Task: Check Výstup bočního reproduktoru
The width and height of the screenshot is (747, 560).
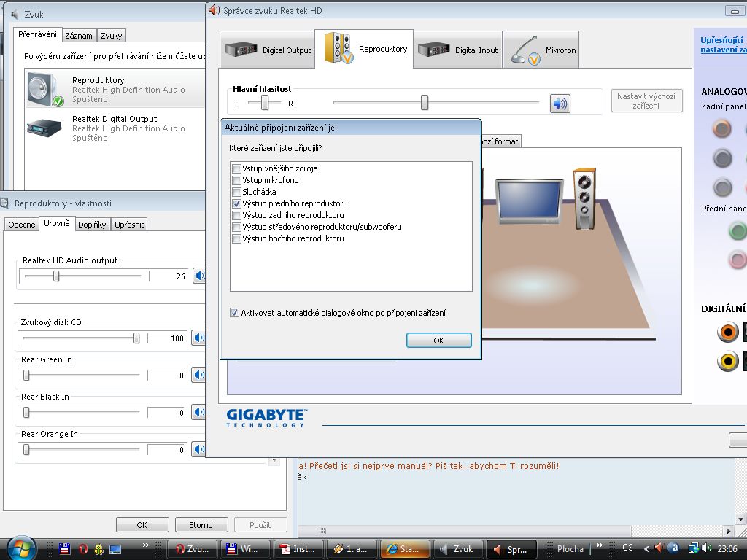Action: point(236,238)
